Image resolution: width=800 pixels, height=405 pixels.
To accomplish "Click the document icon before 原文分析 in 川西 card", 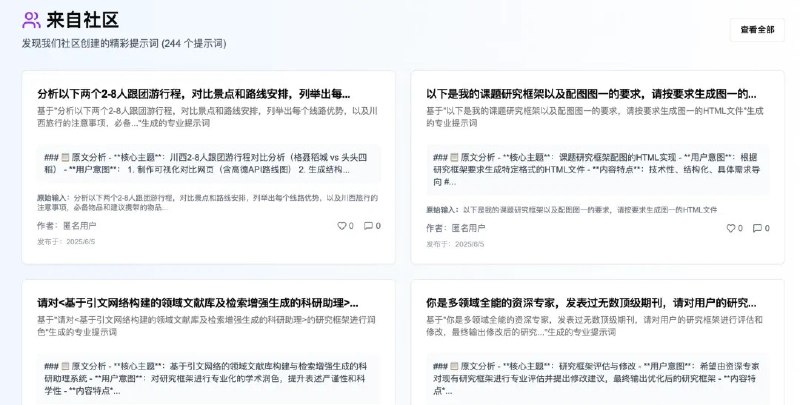I will [x=65, y=158].
